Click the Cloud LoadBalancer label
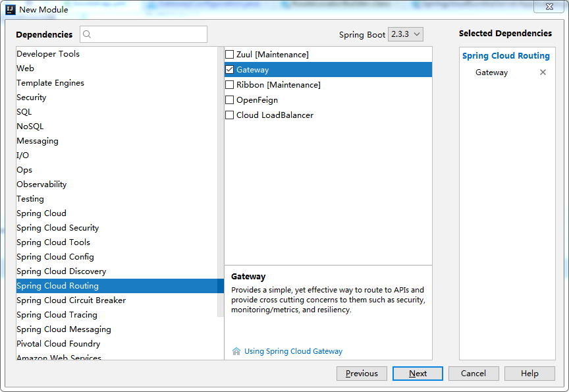The image size is (569, 392). pyautogui.click(x=275, y=115)
